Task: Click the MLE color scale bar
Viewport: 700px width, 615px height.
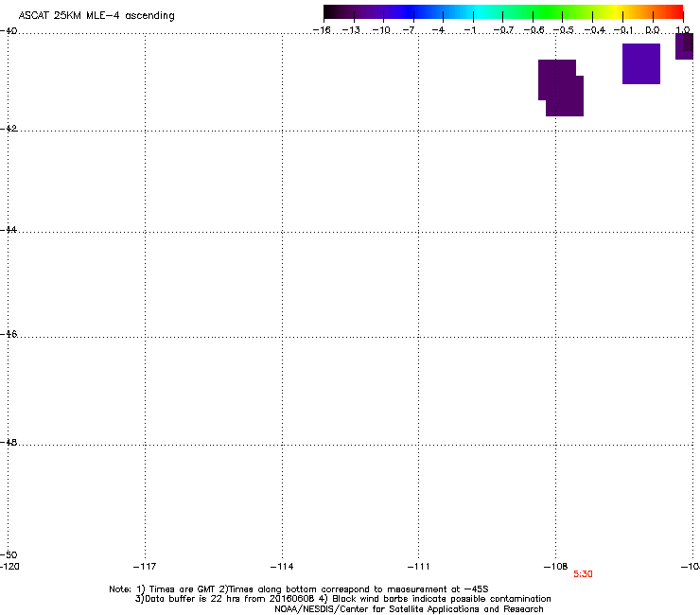Action: pos(503,12)
